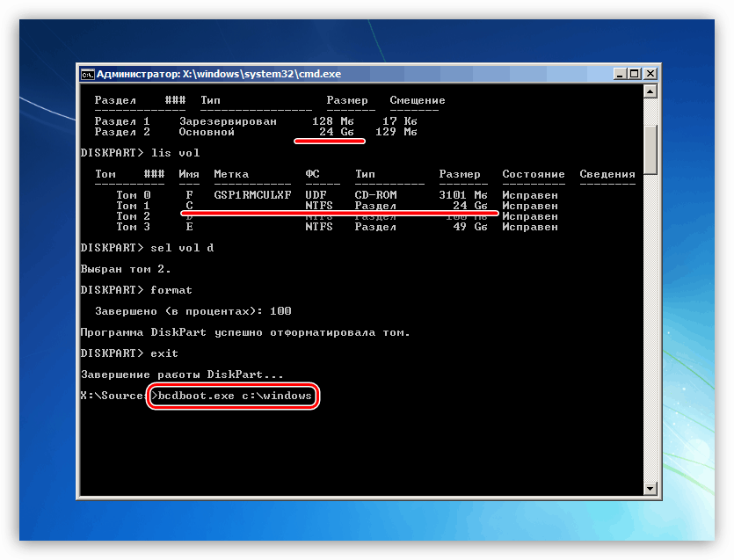The image size is (734, 560).
Task: Click 'Завершено (в процентах): 100' text
Action: [x=193, y=311]
